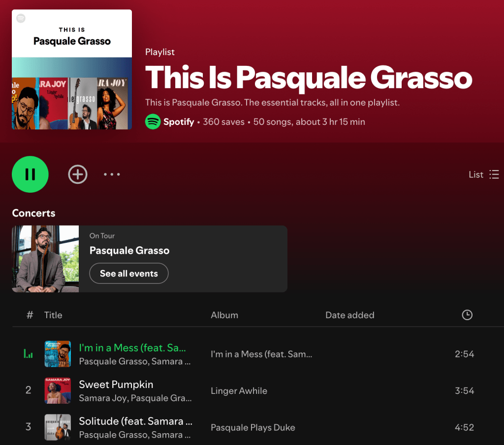Sort by Date added column header
The width and height of the screenshot is (504, 445).
click(350, 315)
